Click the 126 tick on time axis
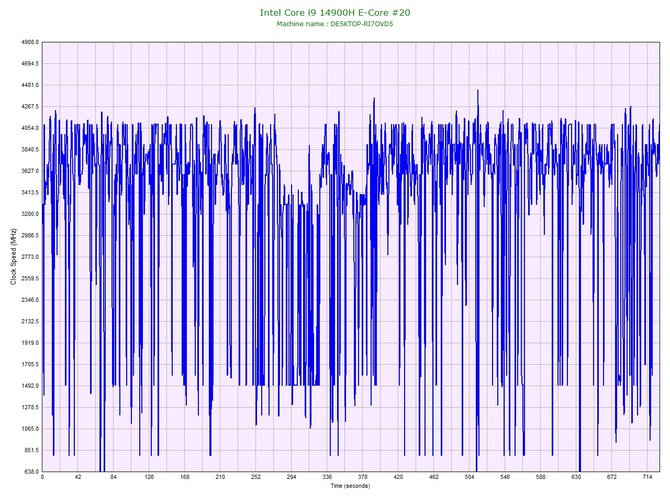This screenshot has height=503, width=670. [149, 477]
